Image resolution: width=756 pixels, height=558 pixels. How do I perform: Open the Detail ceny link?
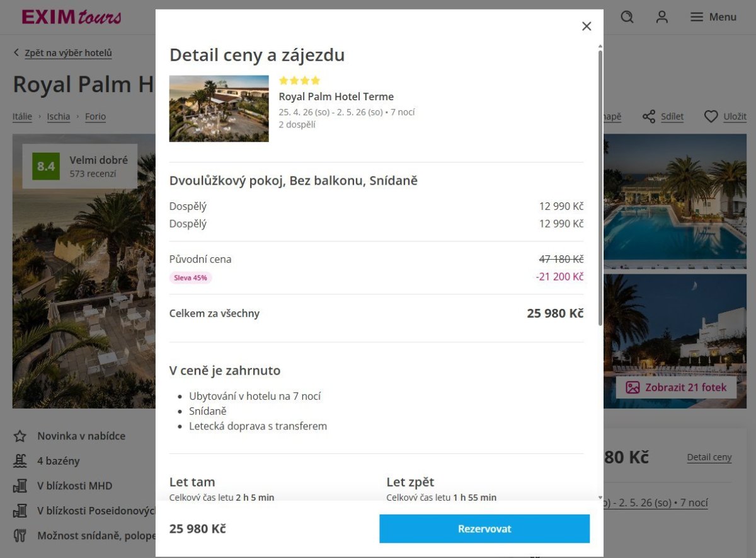709,457
